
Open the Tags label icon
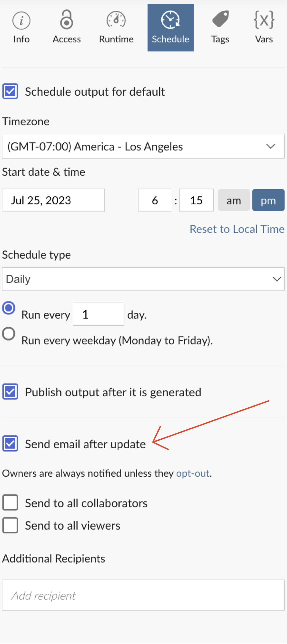pyautogui.click(x=220, y=19)
